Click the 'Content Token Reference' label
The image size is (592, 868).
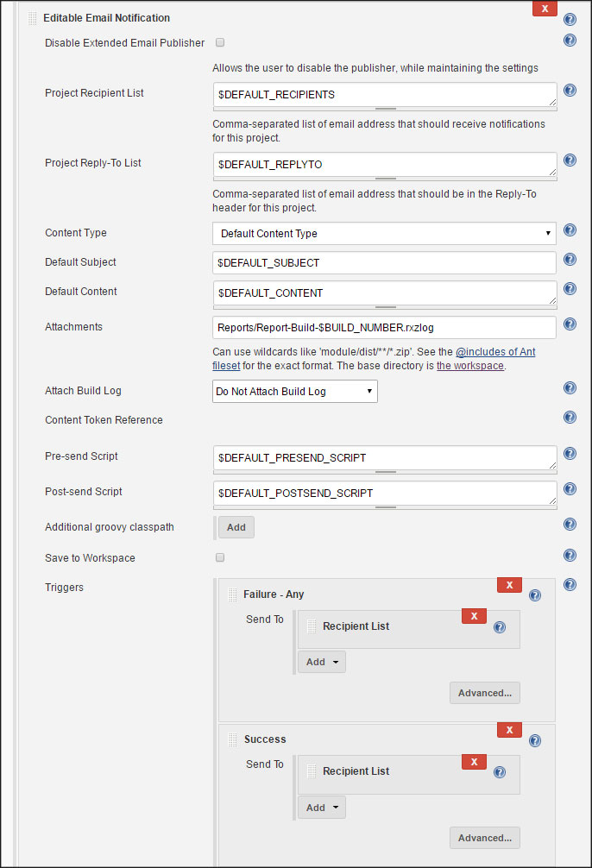(104, 420)
